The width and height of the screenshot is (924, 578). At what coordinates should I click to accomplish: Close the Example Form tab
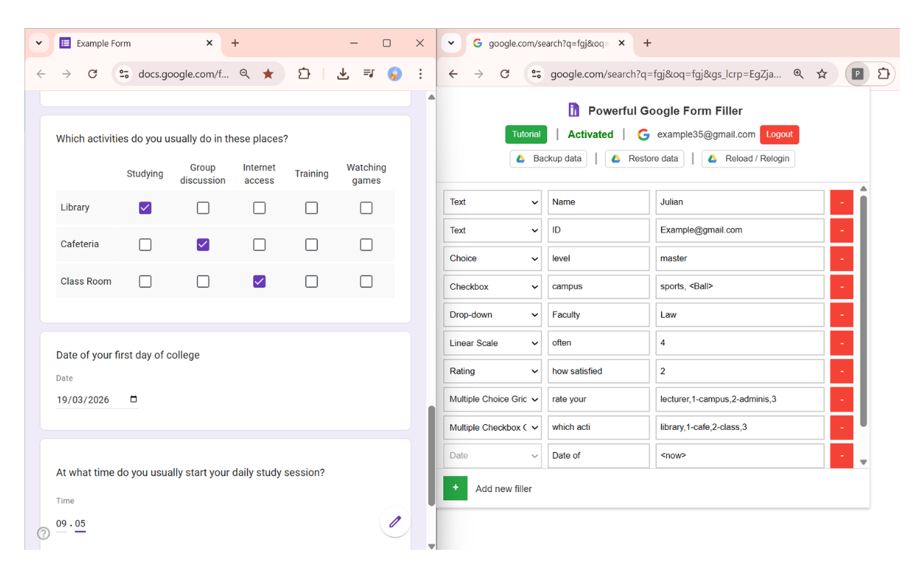(209, 43)
